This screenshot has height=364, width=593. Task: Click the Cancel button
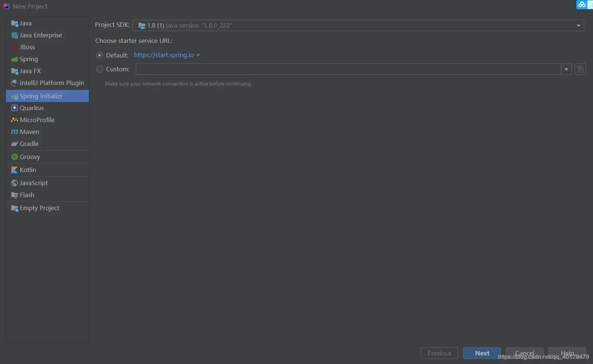525,353
